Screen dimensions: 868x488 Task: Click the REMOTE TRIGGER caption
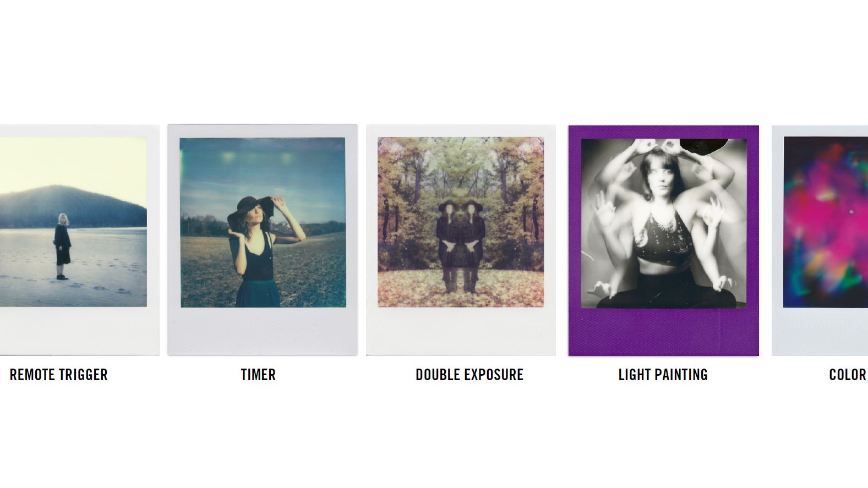(x=59, y=375)
